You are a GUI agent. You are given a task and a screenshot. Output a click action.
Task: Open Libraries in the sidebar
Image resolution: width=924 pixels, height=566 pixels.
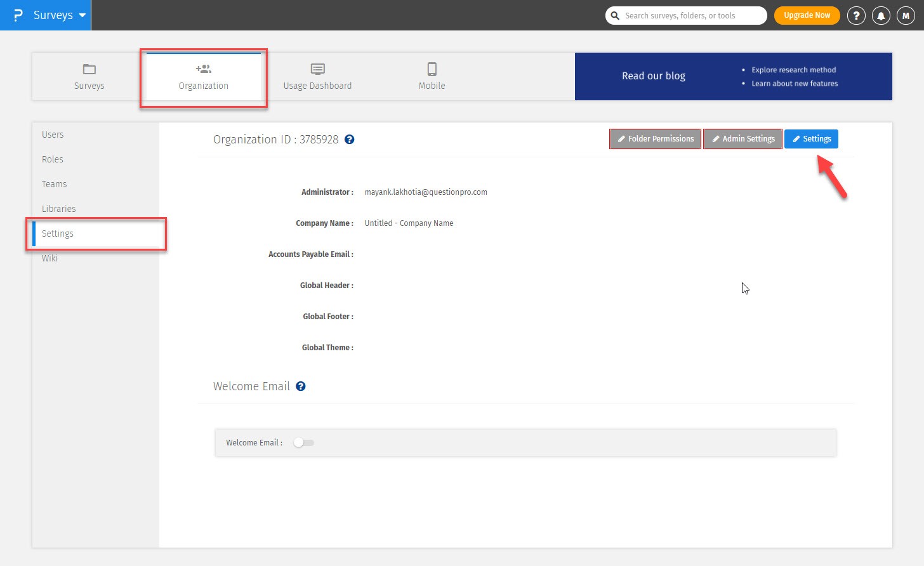tap(58, 209)
